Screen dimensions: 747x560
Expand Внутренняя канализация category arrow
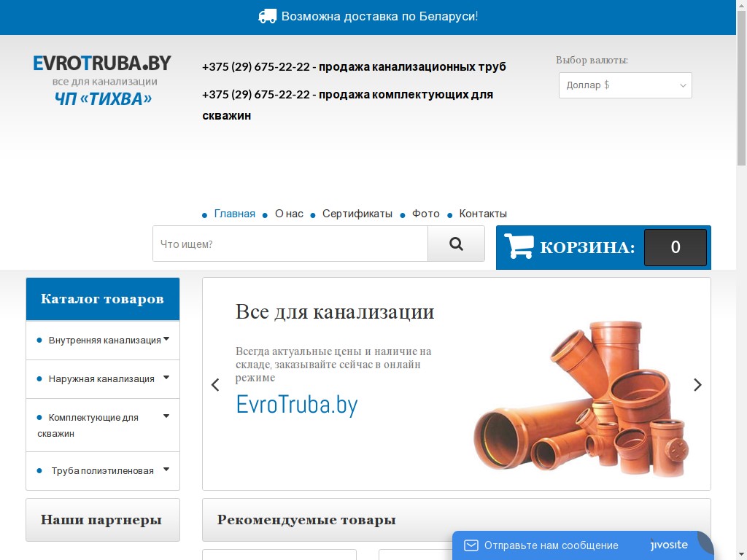click(x=166, y=339)
